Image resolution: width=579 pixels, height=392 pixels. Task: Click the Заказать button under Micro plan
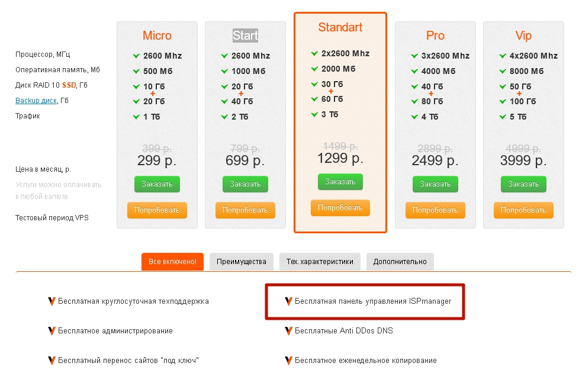[x=157, y=184]
